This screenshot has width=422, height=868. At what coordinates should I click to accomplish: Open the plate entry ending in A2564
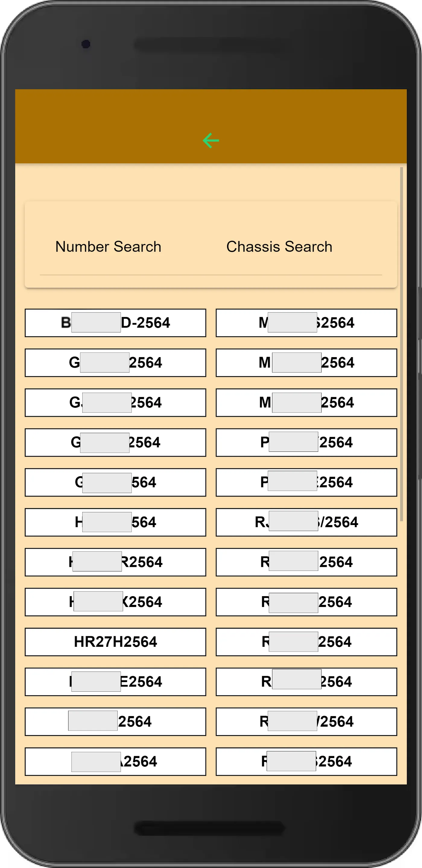pyautogui.click(x=115, y=762)
